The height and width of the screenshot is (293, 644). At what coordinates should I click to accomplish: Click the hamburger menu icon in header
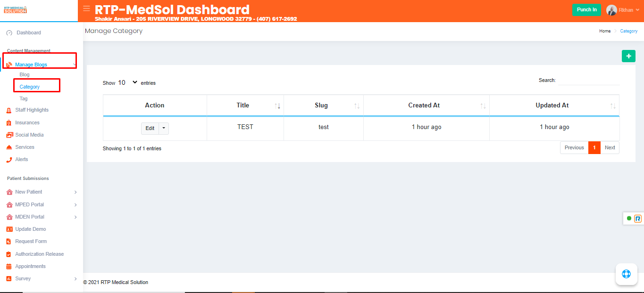(x=86, y=8)
